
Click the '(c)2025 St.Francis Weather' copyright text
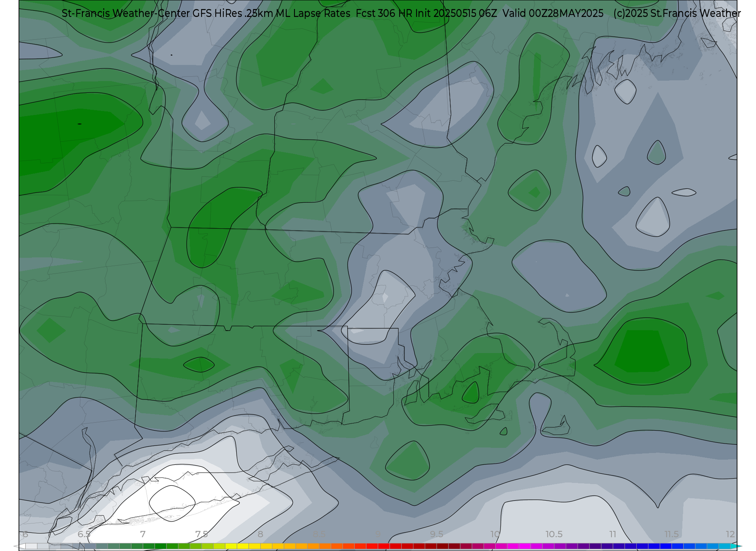[x=677, y=13]
